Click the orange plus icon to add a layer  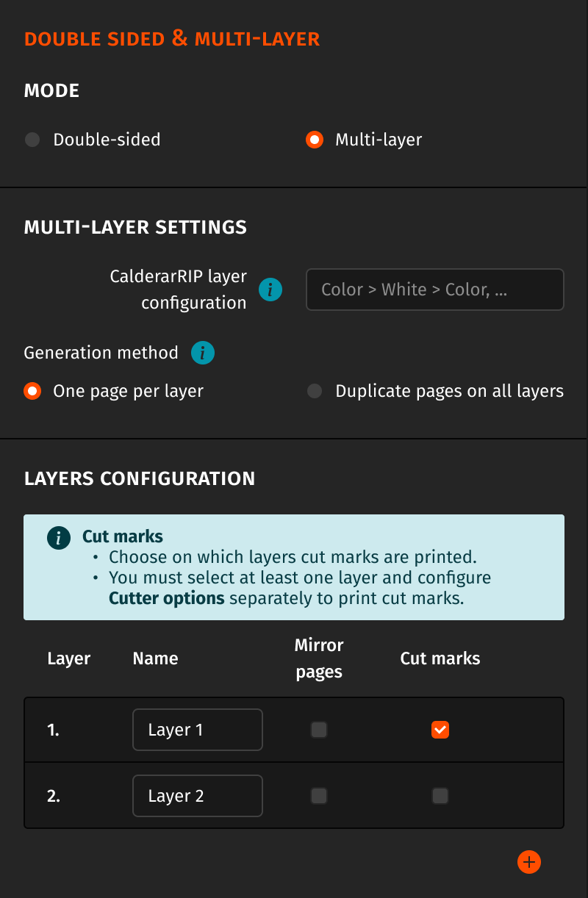pyautogui.click(x=529, y=862)
